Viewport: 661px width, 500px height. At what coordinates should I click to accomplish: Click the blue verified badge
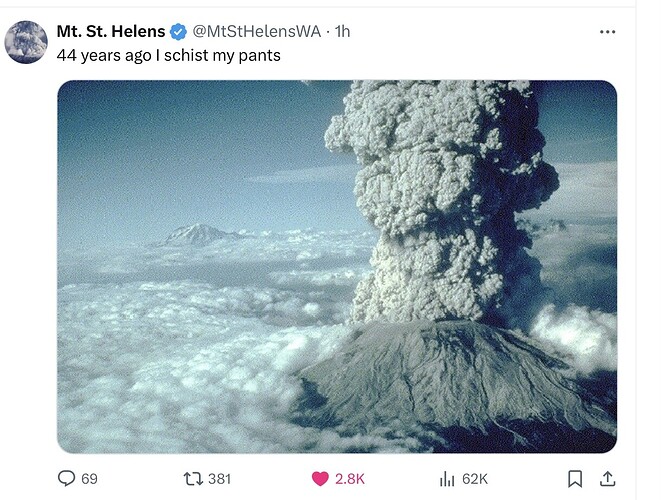pos(178,32)
